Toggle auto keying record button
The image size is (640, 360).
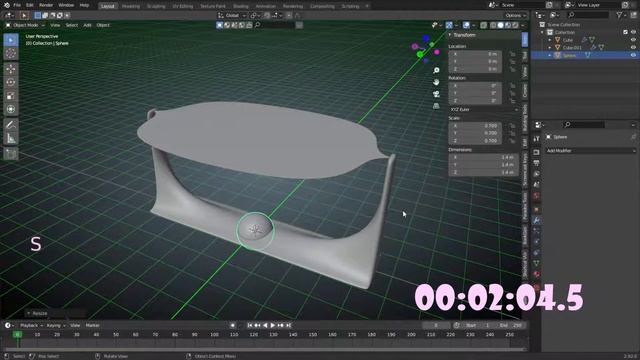(233, 325)
